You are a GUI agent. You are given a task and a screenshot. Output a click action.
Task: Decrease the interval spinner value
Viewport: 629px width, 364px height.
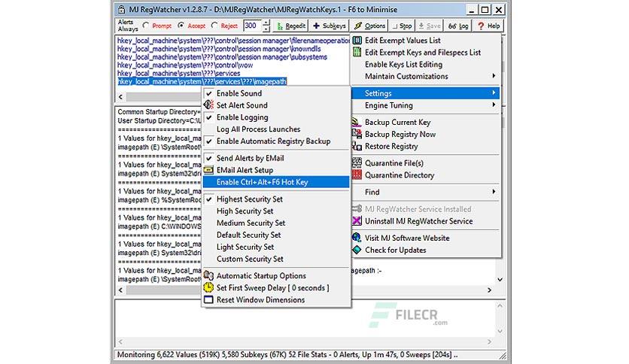coord(266,29)
